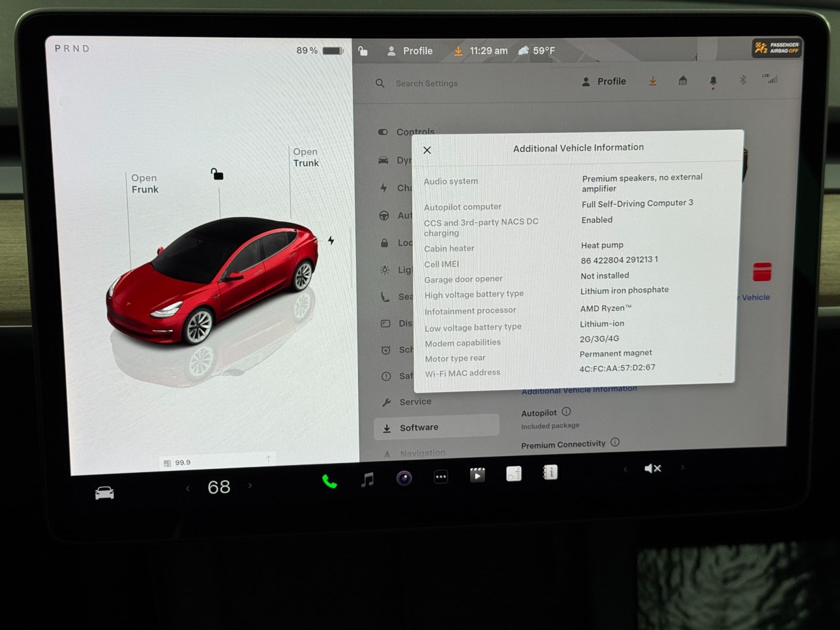The height and width of the screenshot is (630, 840).
Task: Open the Profile dropdown in settings header
Action: coord(604,81)
